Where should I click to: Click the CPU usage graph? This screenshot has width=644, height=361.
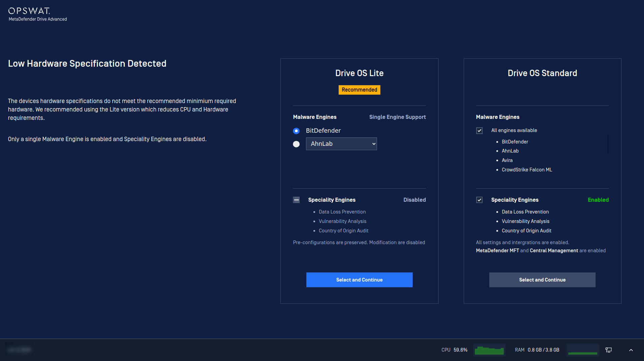[x=489, y=350]
